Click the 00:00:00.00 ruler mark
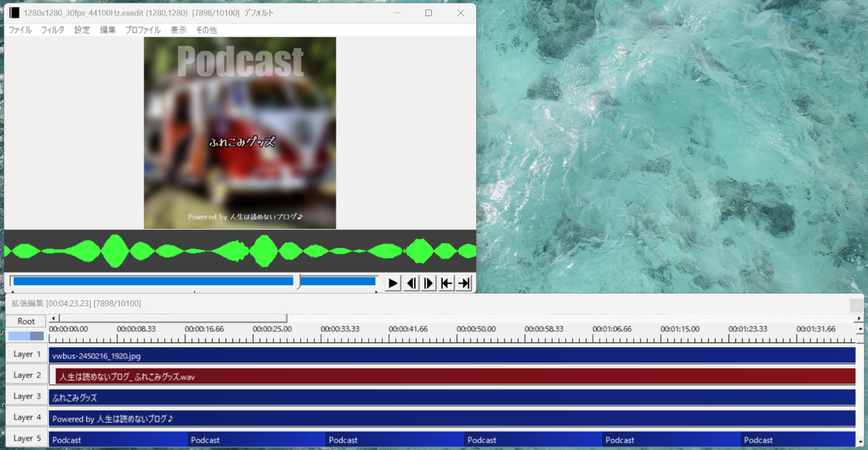Viewport: 868px width, 450px height. pos(68,329)
